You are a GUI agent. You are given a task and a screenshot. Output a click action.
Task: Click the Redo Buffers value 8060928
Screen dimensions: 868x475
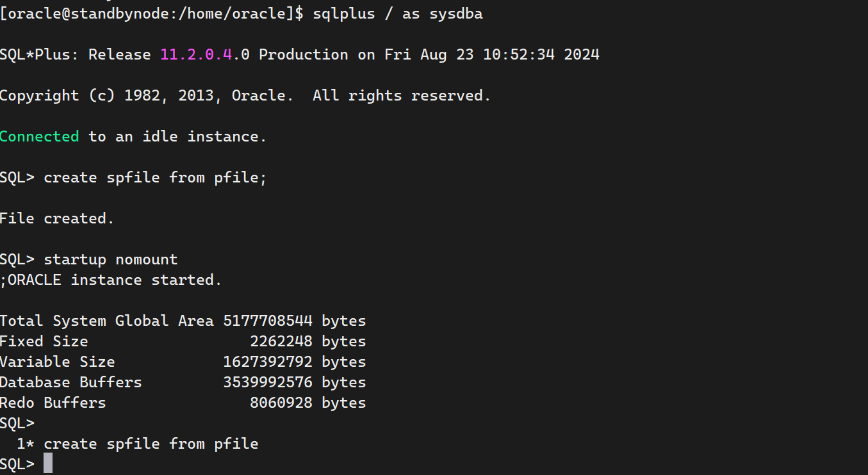coord(281,403)
